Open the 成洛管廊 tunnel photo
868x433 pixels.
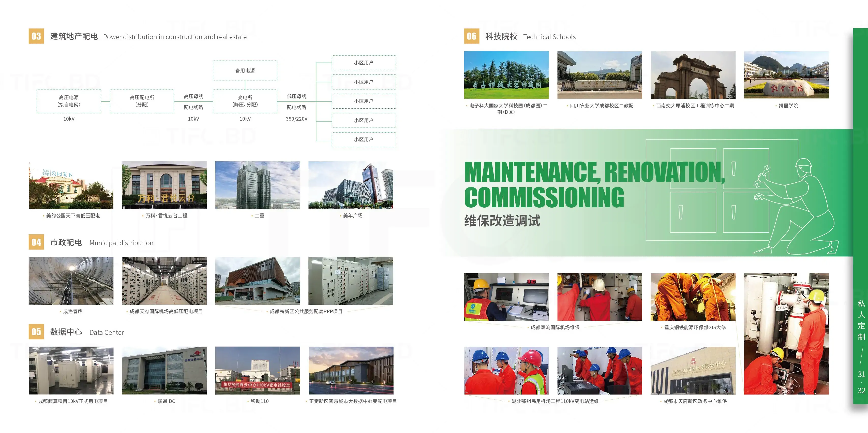click(71, 281)
